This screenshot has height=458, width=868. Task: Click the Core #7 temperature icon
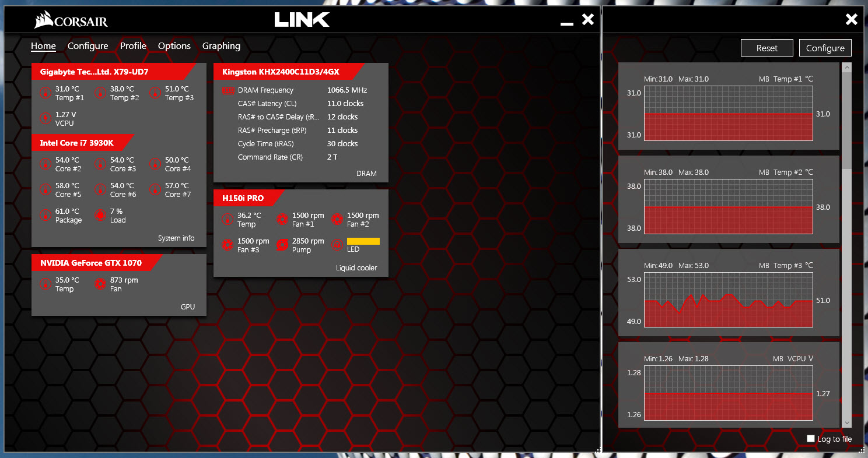click(155, 189)
